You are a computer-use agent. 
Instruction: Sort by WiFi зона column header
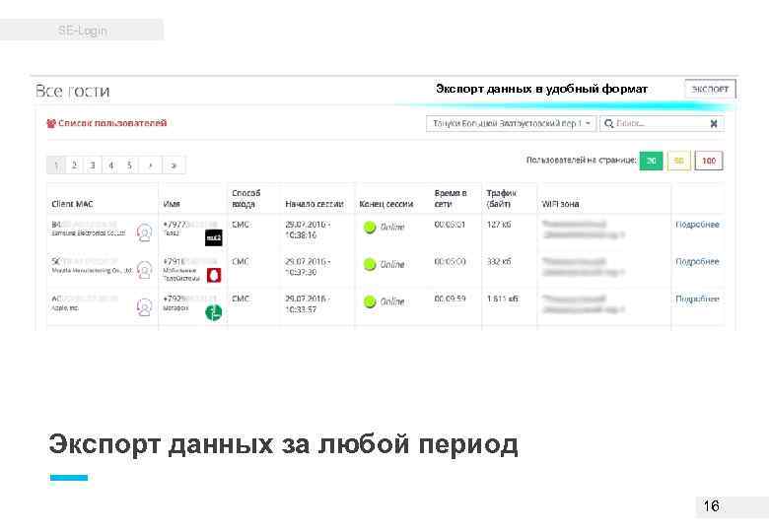(x=560, y=204)
